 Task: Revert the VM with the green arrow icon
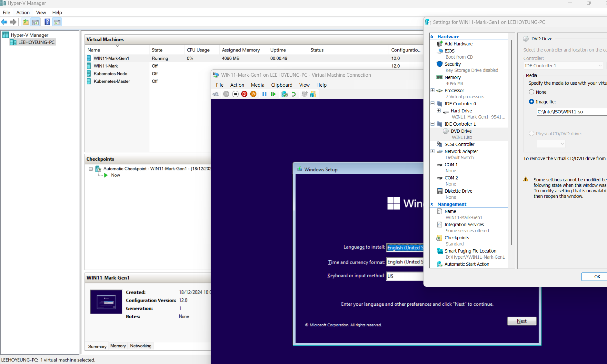pyautogui.click(x=294, y=94)
